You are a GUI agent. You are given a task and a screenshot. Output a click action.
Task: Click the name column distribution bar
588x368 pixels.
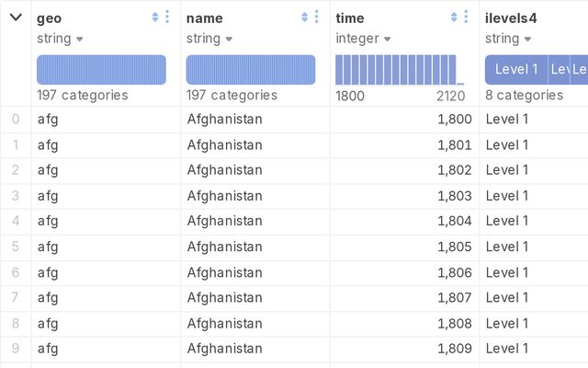(251, 70)
